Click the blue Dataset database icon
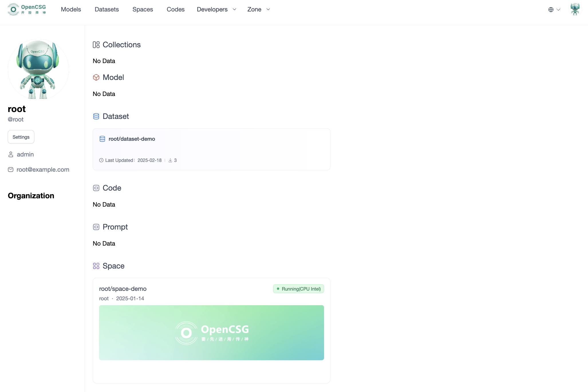The width and height of the screenshot is (588, 392). click(96, 116)
